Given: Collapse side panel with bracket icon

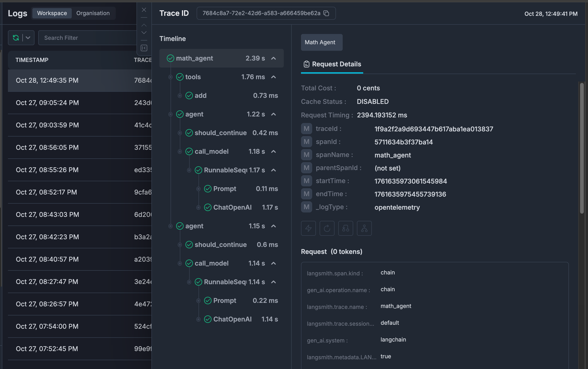Looking at the screenshot, I should (x=144, y=48).
